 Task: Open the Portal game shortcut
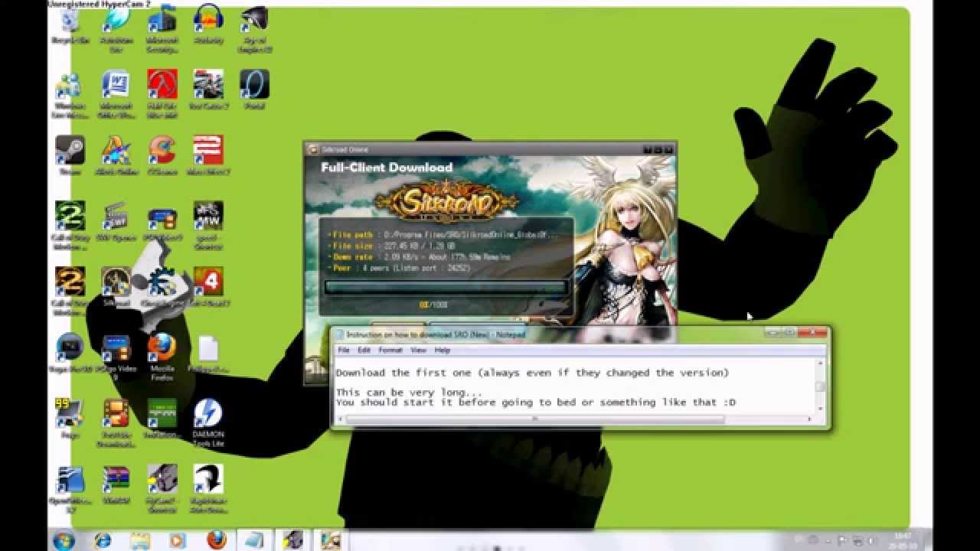click(254, 89)
